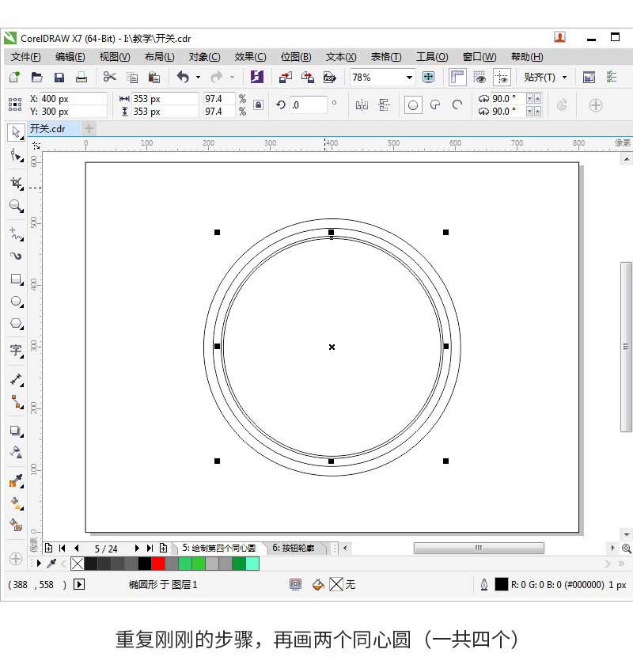The width and height of the screenshot is (633, 672).
Task: Select the Drop Shadow tool
Action: click(17, 431)
